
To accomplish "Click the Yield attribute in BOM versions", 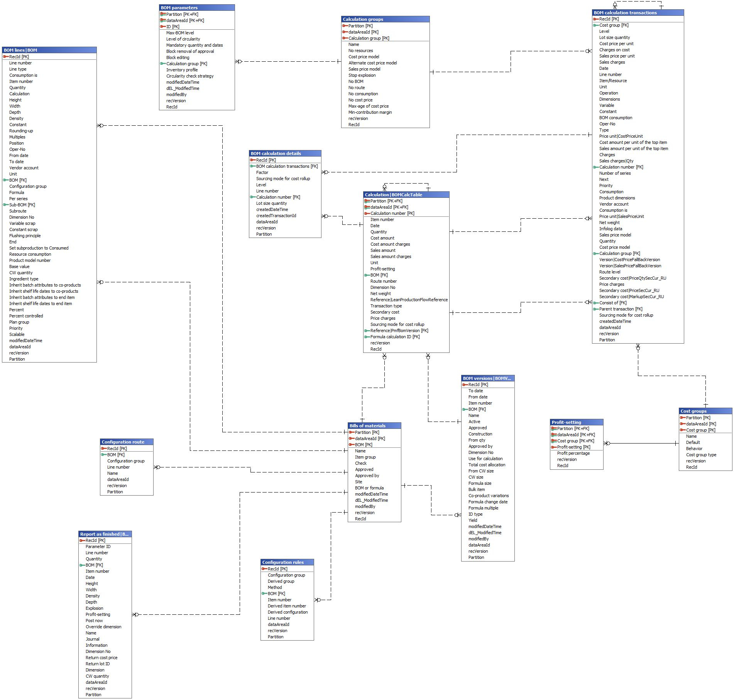I will click(x=473, y=520).
